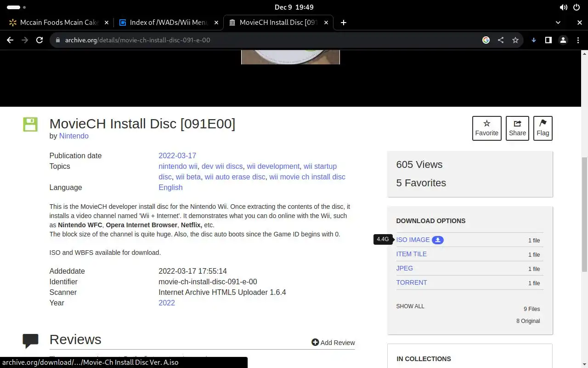Image resolution: width=588 pixels, height=368 pixels.
Task: Click the Share button
Action: (x=517, y=128)
